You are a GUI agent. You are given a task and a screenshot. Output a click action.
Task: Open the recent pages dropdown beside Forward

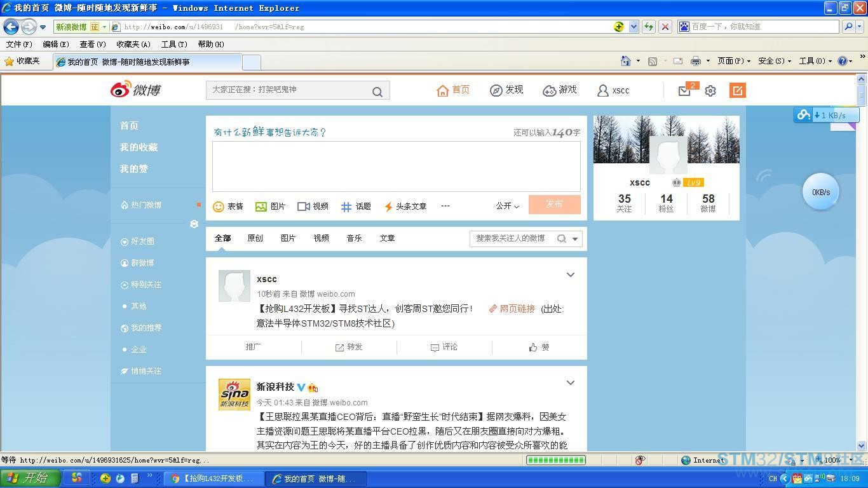43,27
